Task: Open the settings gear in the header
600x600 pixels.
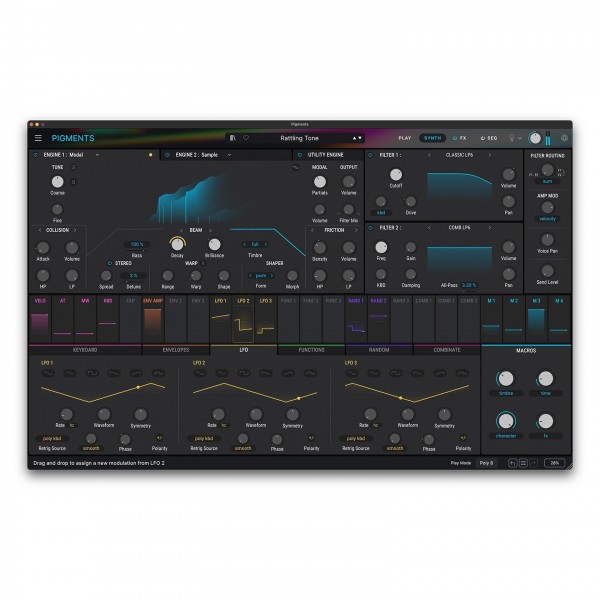Action: tap(564, 138)
